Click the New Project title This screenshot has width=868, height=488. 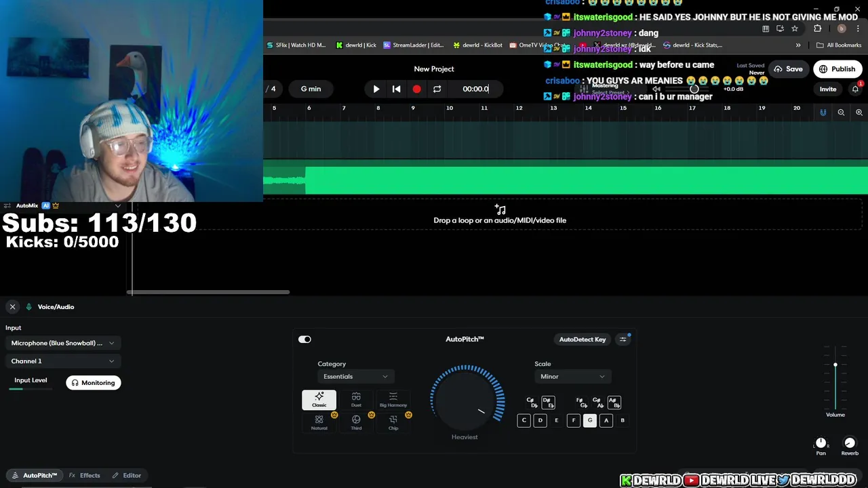pos(434,68)
